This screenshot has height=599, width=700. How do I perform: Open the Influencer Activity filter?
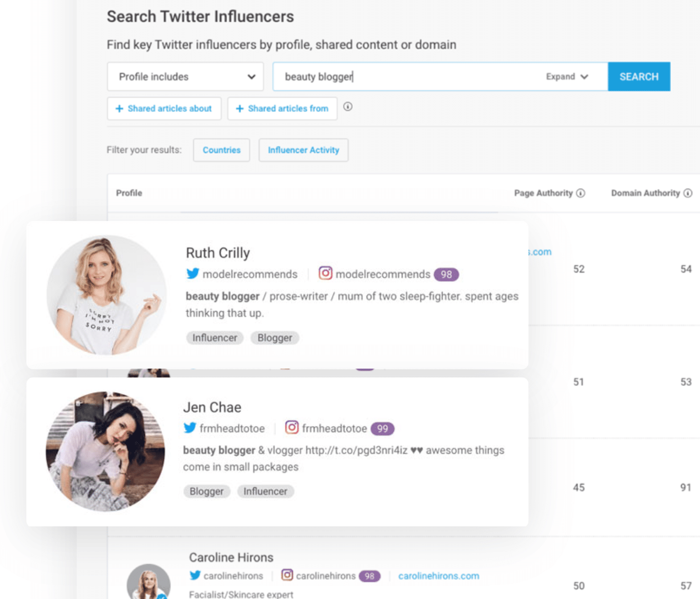pyautogui.click(x=303, y=150)
